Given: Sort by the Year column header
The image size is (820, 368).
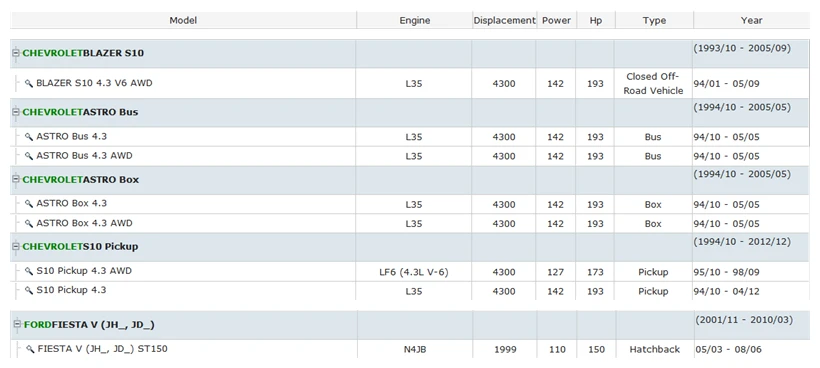Looking at the screenshot, I should tap(751, 20).
